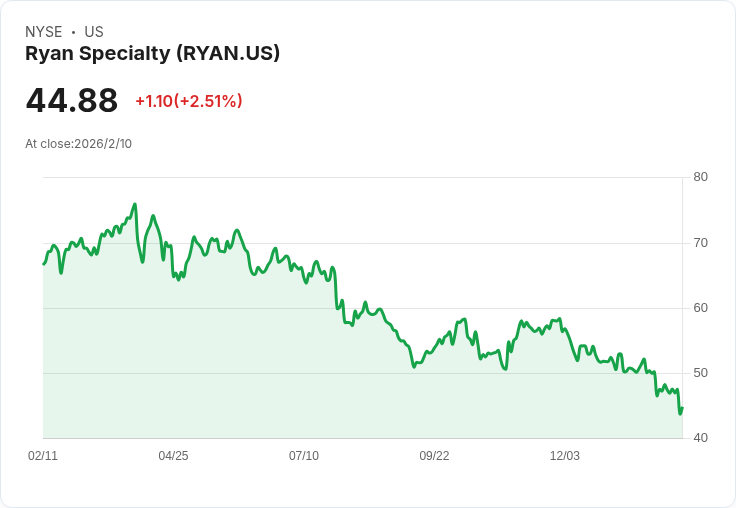
Task: Click the NYSE exchange label
Action: (x=44, y=32)
